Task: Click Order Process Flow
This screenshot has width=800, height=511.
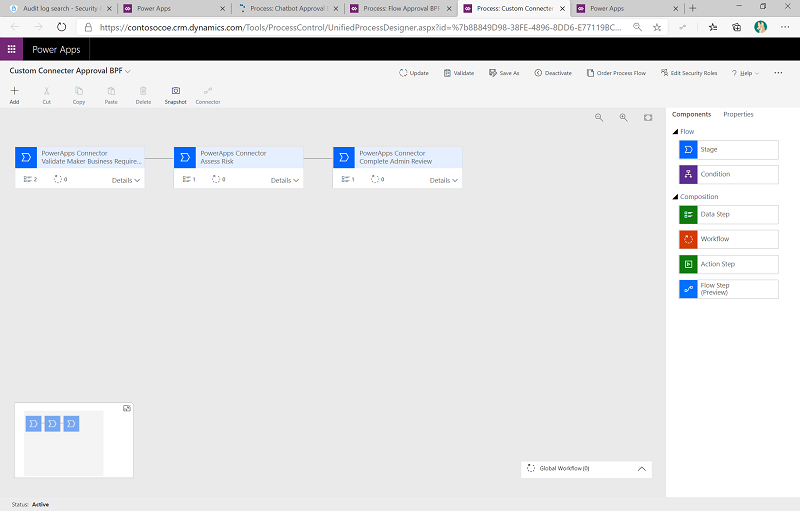Action: pos(616,73)
